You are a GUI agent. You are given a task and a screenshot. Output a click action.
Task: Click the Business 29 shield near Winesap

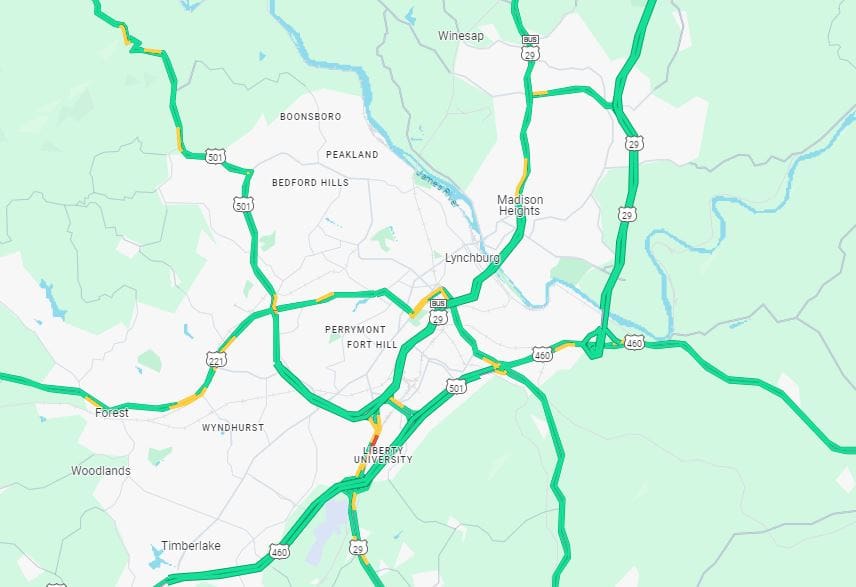pyautogui.click(x=530, y=49)
